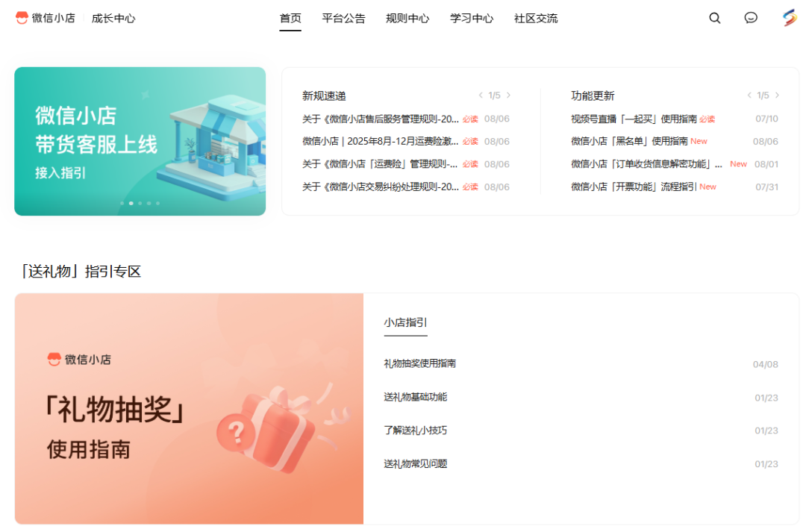Open the search magnifier icon
Viewport: 806px width, 532px height.
[714, 18]
